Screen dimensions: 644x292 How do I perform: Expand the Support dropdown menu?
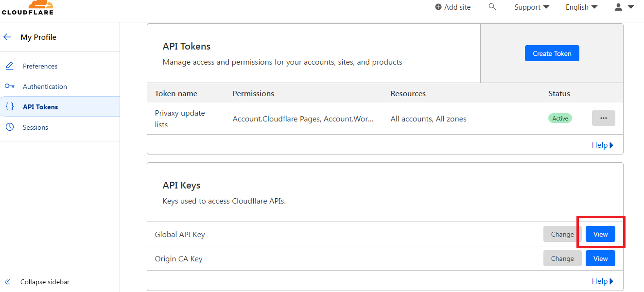(532, 7)
